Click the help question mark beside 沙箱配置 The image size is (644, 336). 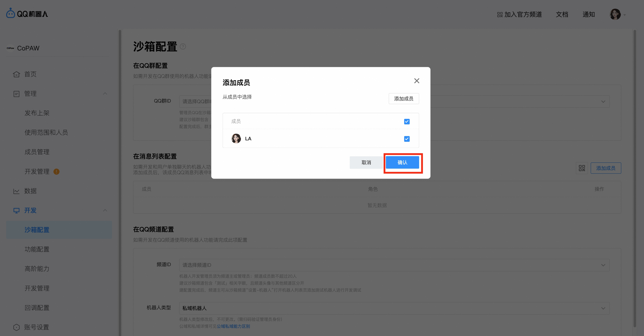click(183, 47)
